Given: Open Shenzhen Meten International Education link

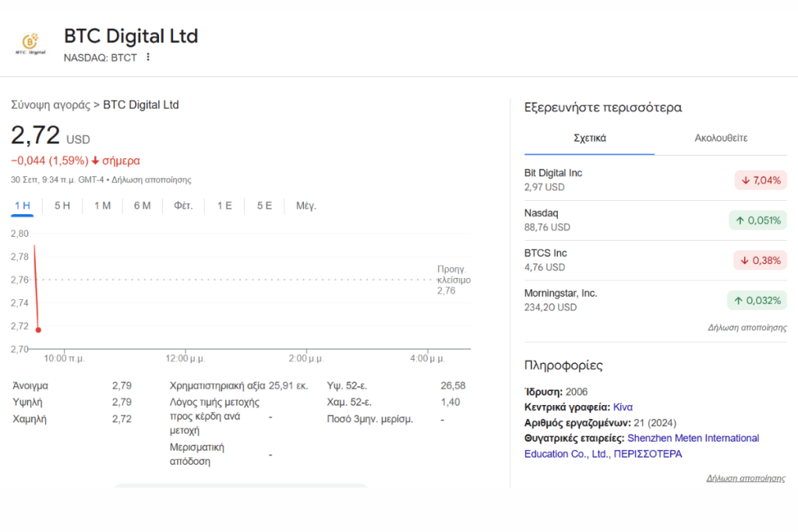Looking at the screenshot, I should click(642, 446).
